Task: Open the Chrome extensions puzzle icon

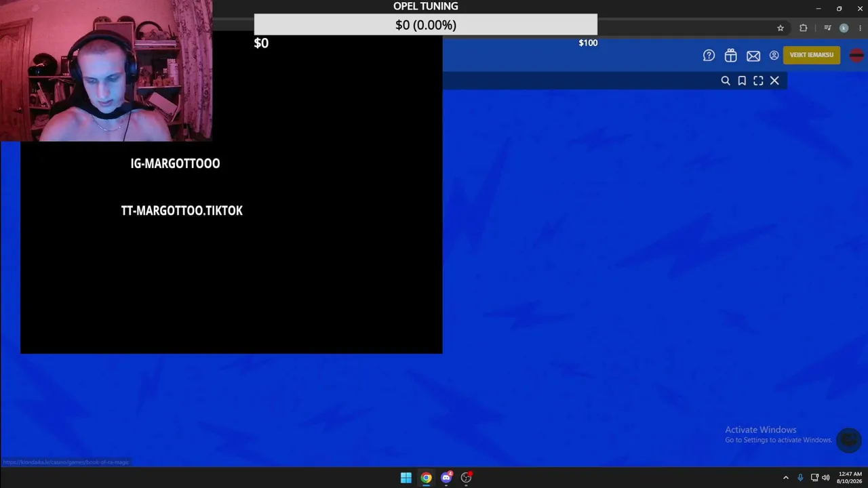Action: pyautogui.click(x=804, y=28)
